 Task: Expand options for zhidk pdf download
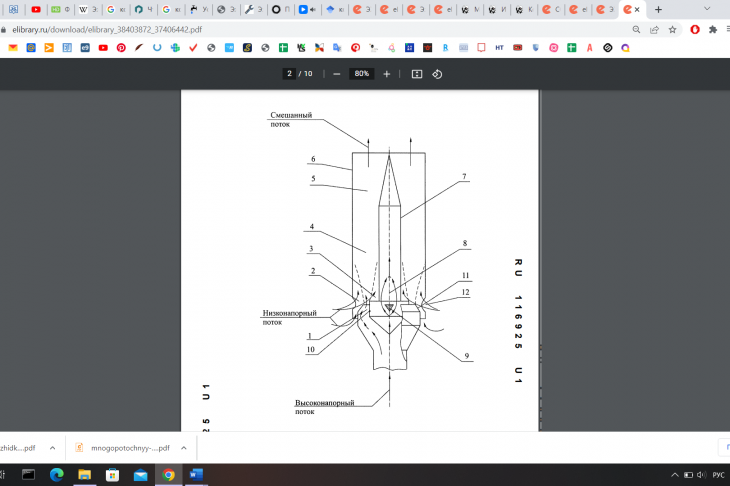pos(53,448)
